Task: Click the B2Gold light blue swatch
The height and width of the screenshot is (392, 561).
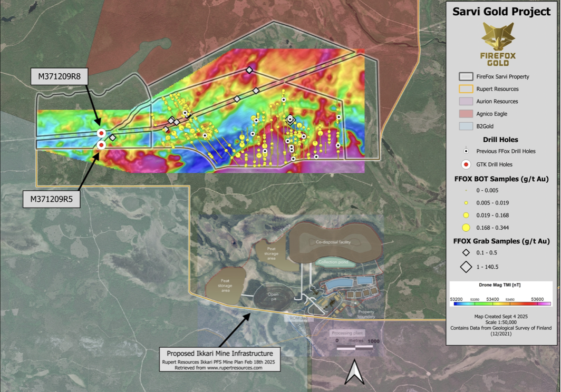Action: (x=466, y=126)
